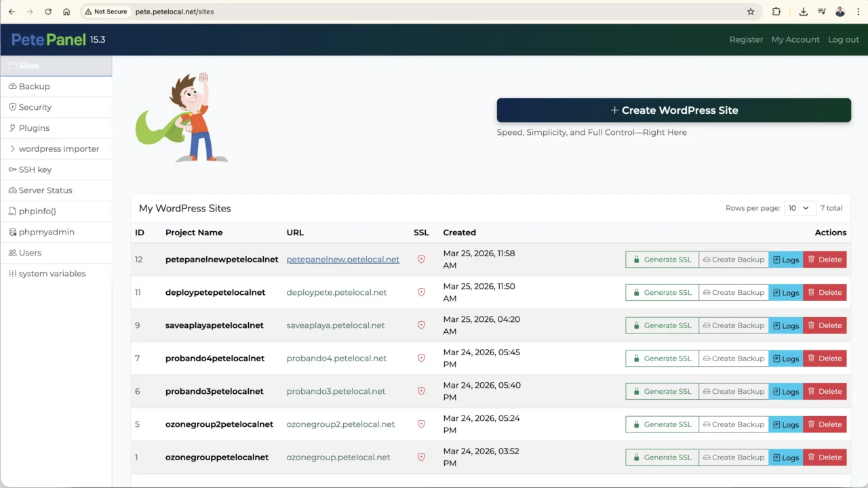
Task: Delete the saveaplayapetelocalnet site
Action: click(x=825, y=325)
